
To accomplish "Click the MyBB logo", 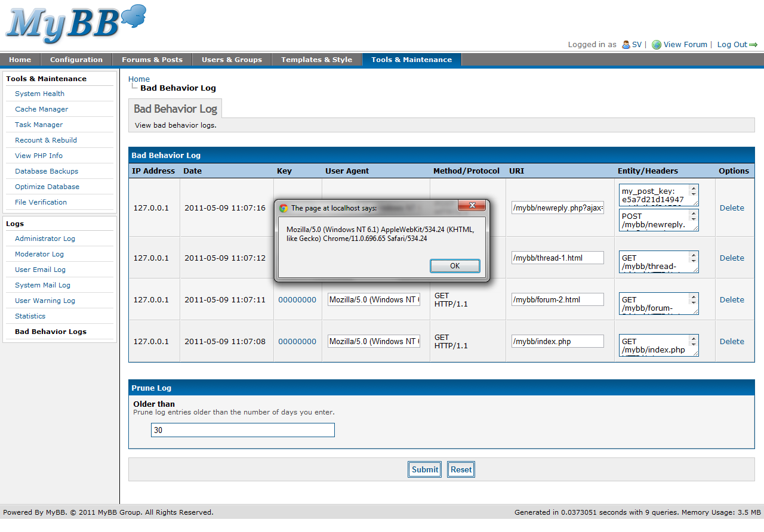I will click(x=76, y=24).
